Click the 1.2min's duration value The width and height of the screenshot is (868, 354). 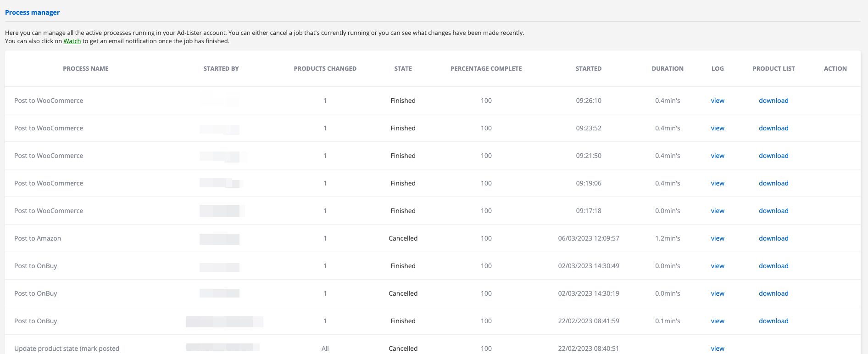pos(668,238)
